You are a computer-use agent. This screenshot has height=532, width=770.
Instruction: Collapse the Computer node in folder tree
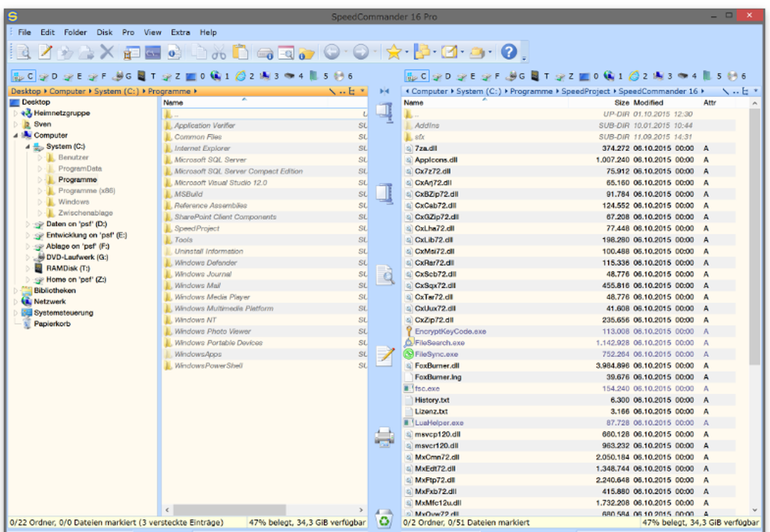pos(15,136)
